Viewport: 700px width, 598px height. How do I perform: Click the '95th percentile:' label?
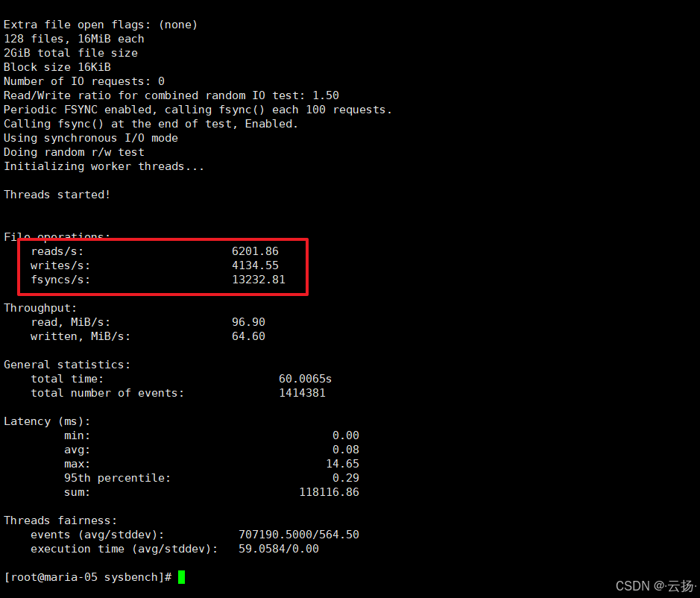(117, 478)
